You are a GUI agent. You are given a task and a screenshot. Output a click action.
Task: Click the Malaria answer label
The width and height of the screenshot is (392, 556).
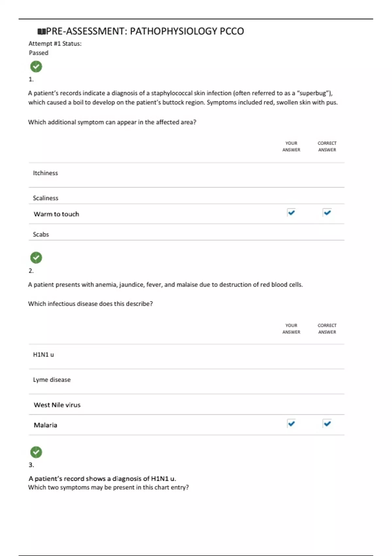pos(45,425)
